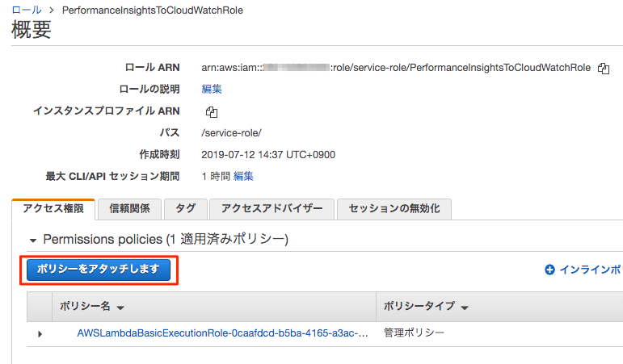This screenshot has width=623, height=364.
Task: Click the 作成時刻 field label
Action: pos(159,154)
